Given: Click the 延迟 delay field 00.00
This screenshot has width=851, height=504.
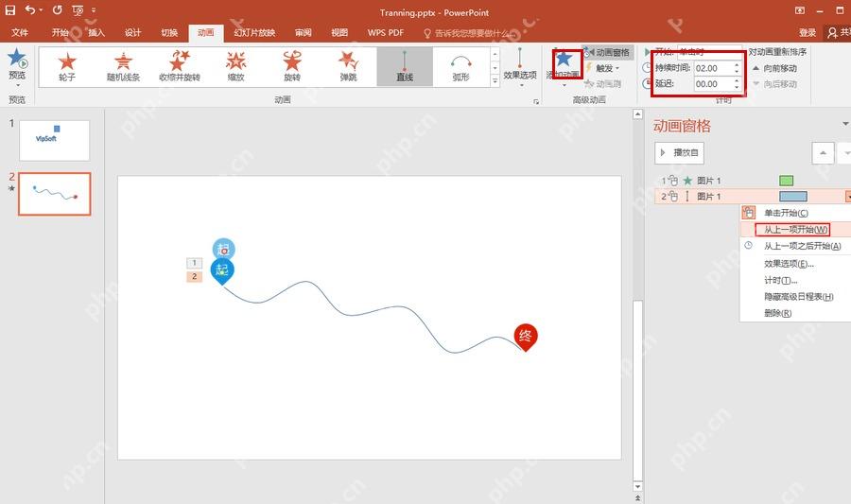Looking at the screenshot, I should (713, 84).
